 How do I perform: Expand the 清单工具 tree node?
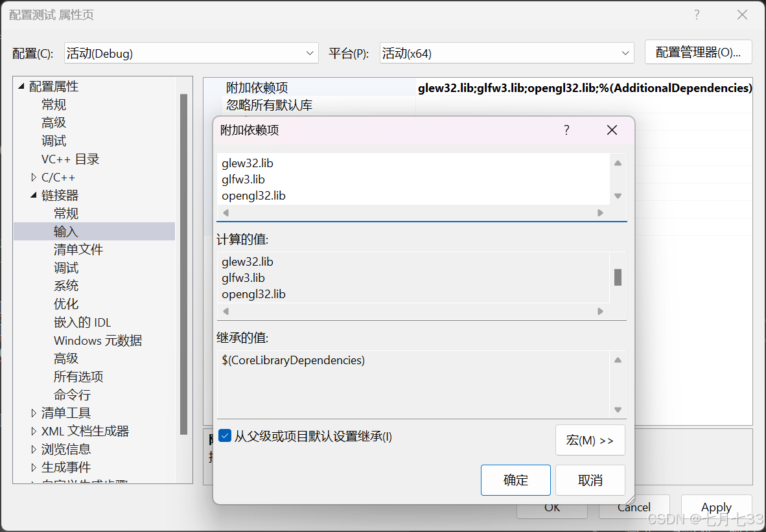tap(34, 412)
